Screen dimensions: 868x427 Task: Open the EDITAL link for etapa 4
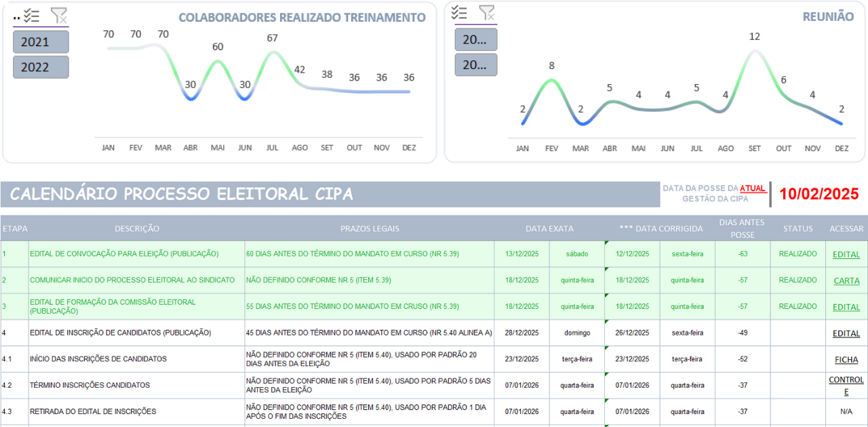(846, 333)
